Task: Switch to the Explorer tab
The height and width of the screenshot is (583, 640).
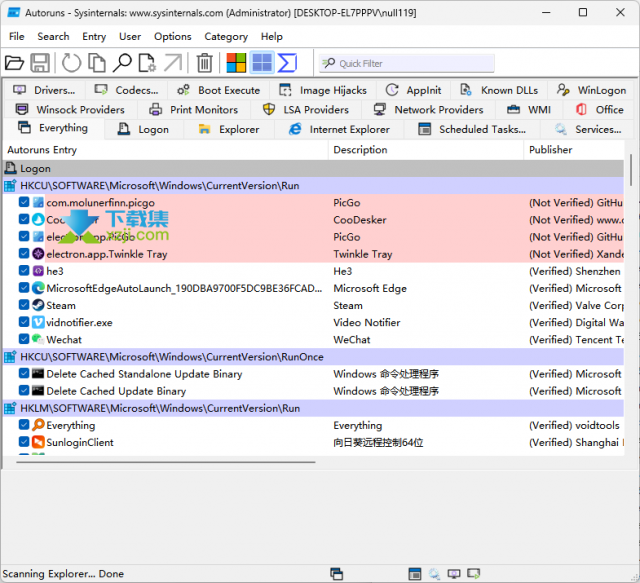Action: click(229, 129)
